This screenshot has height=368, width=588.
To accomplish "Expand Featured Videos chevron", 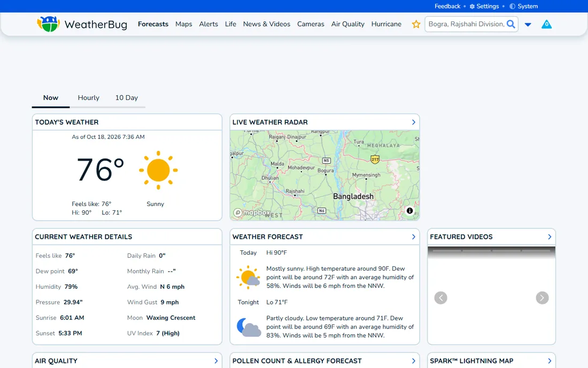I will 550,237.
